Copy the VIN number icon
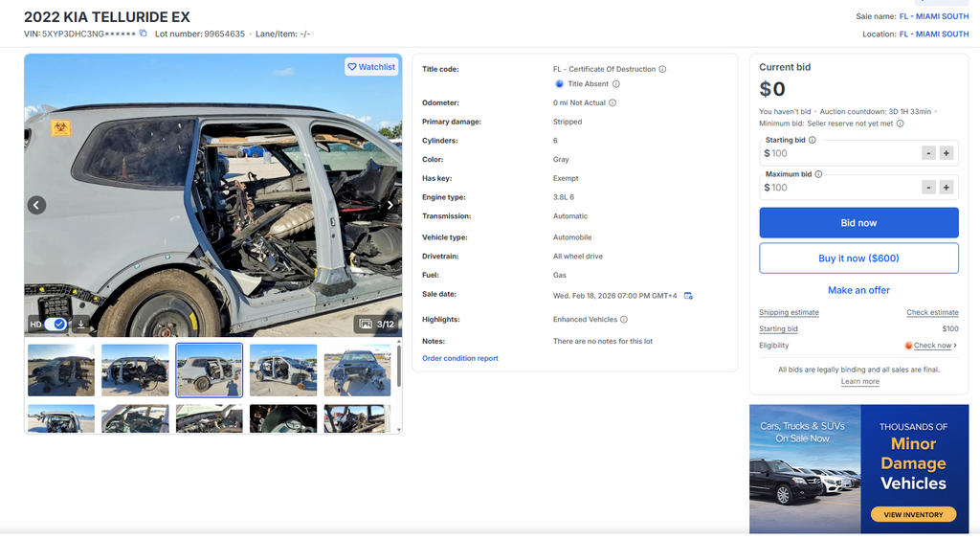Screen dimensions: 980x539 click(144, 34)
